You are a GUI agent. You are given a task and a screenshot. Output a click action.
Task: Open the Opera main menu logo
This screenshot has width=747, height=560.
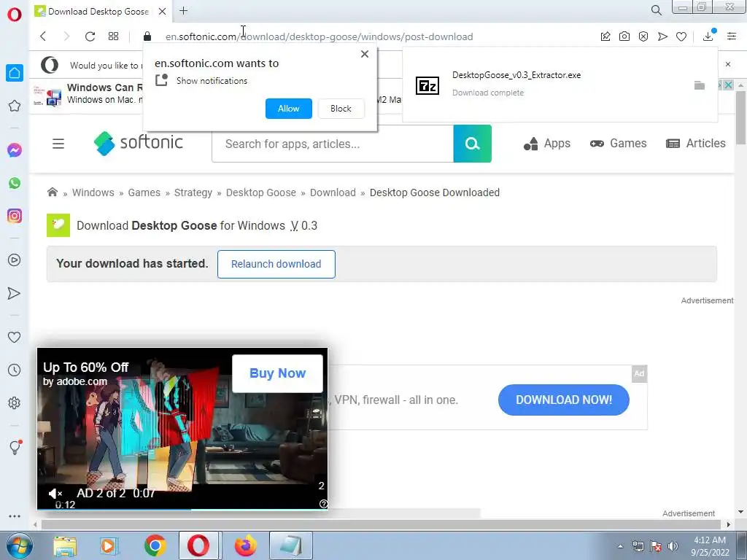tap(15, 15)
